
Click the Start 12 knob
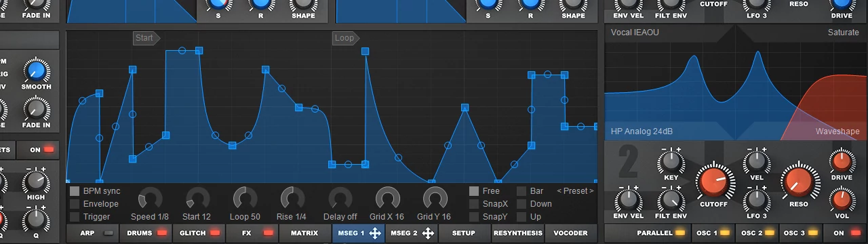point(197,199)
